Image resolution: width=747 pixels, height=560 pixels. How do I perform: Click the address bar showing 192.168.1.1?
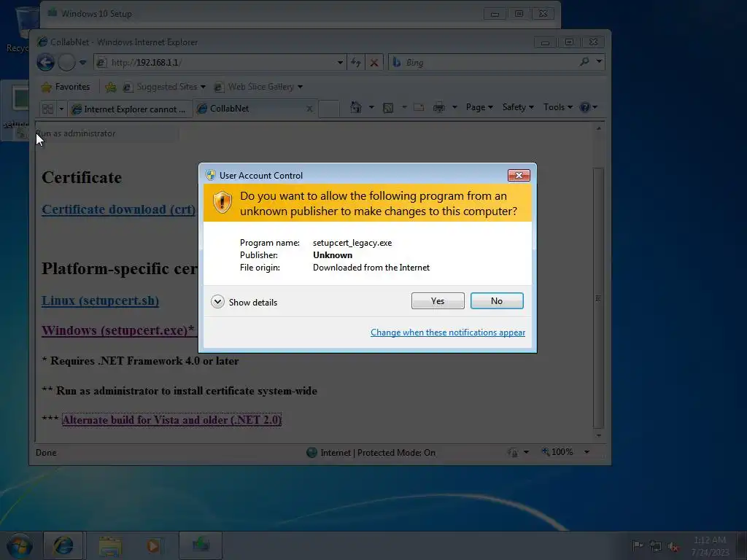219,63
